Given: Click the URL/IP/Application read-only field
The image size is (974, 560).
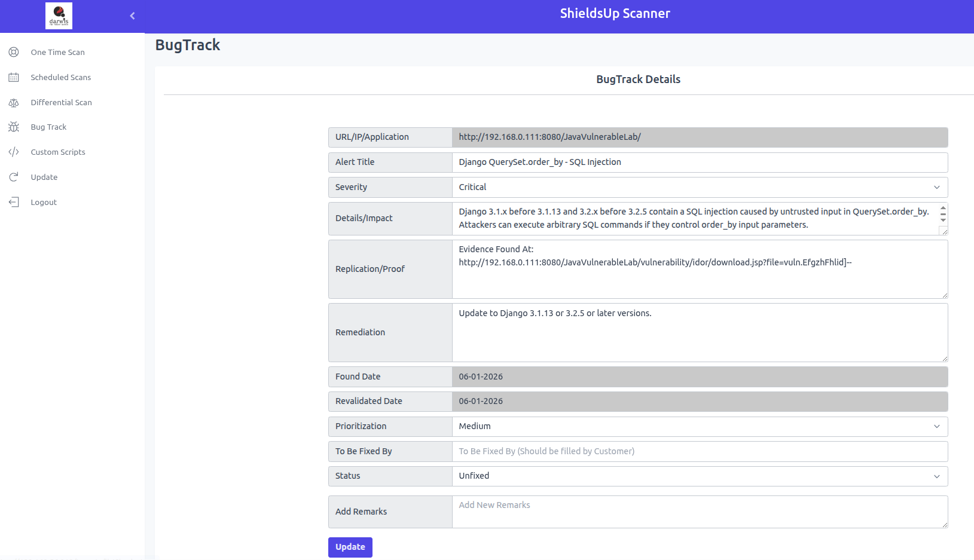Looking at the screenshot, I should (x=700, y=137).
